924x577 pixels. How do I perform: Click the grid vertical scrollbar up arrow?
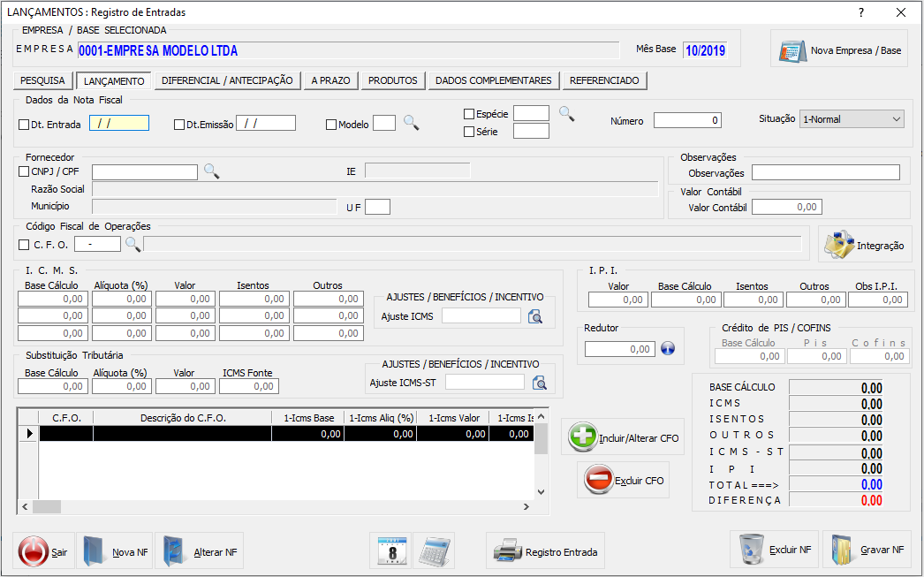click(x=541, y=417)
